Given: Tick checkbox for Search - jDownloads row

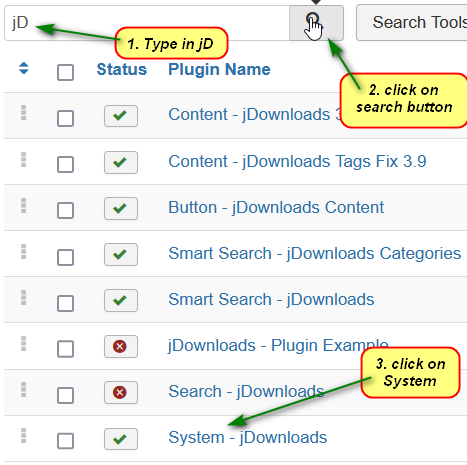Looking at the screenshot, I should click(x=65, y=395).
